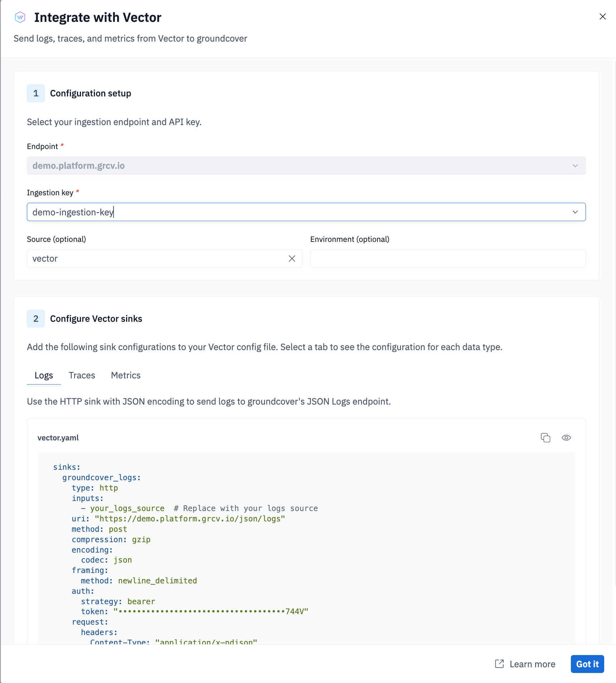Click the Vector logo icon in header
616x683 pixels.
20,17
